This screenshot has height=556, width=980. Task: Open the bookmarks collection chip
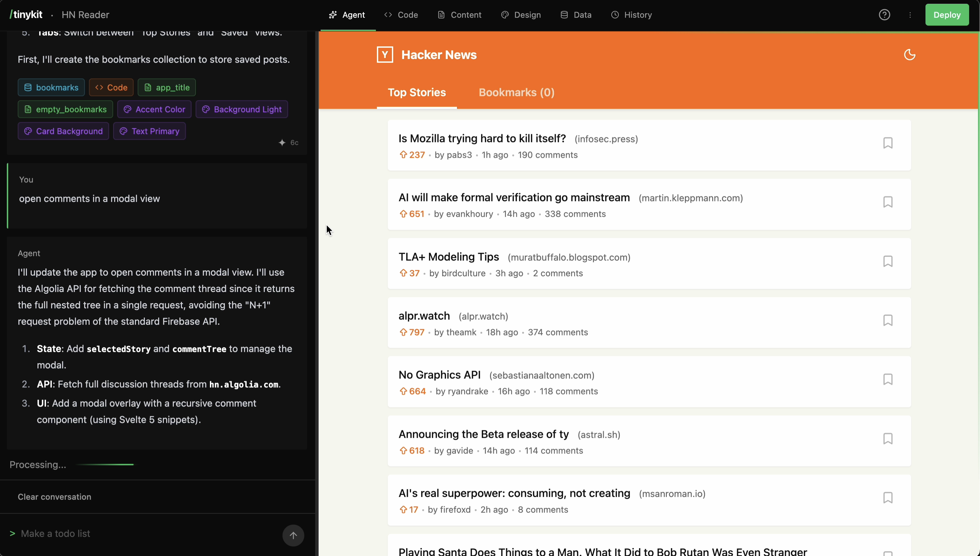(x=51, y=88)
